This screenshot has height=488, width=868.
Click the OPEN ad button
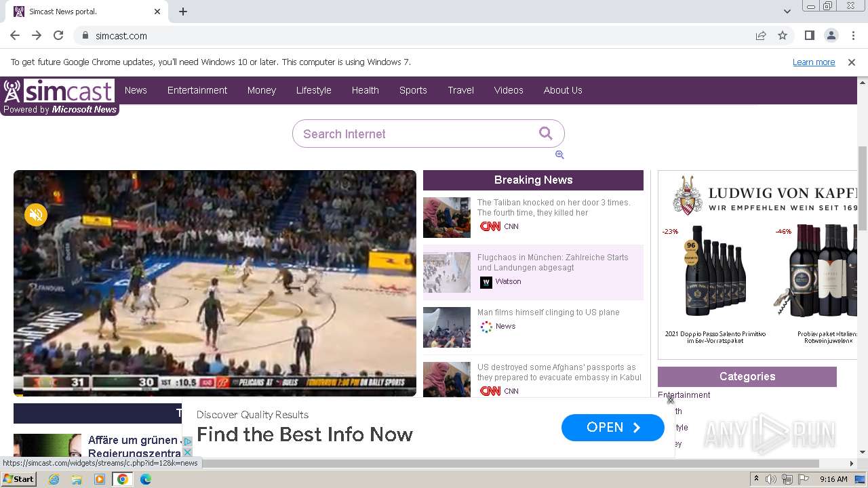pyautogui.click(x=613, y=427)
